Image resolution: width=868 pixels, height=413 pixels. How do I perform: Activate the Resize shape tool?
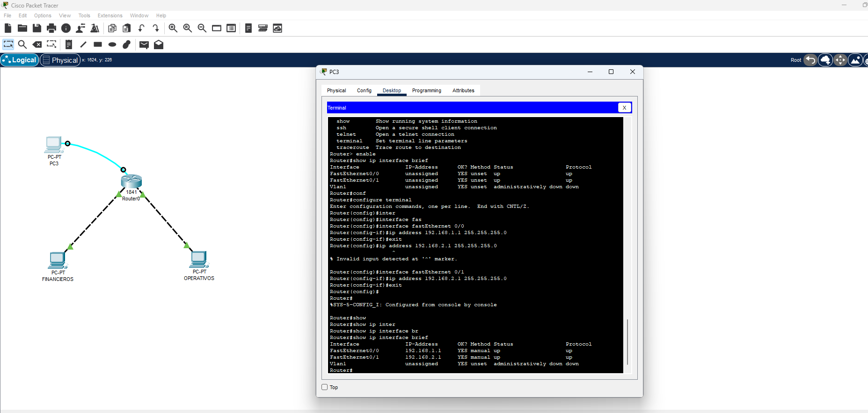(51, 44)
